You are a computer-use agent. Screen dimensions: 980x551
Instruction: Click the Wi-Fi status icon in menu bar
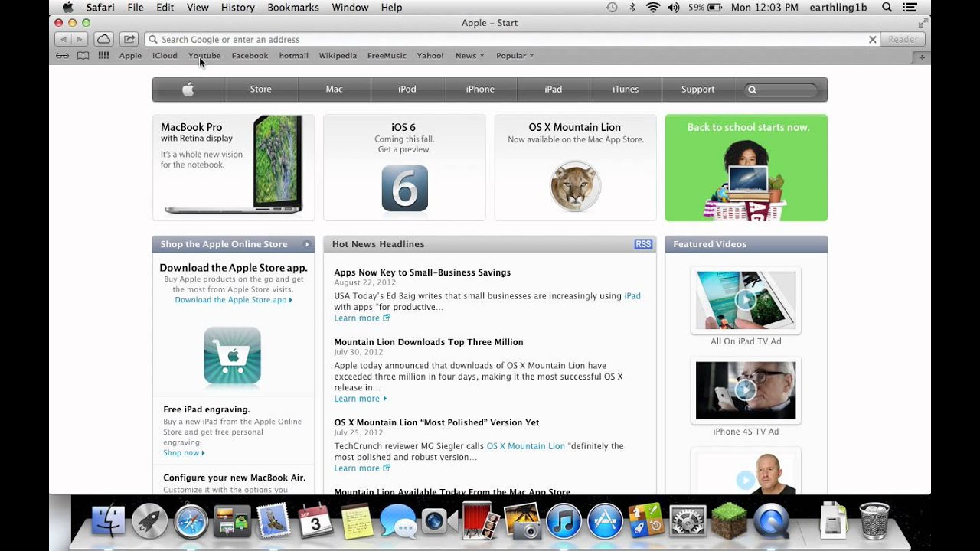(x=653, y=8)
